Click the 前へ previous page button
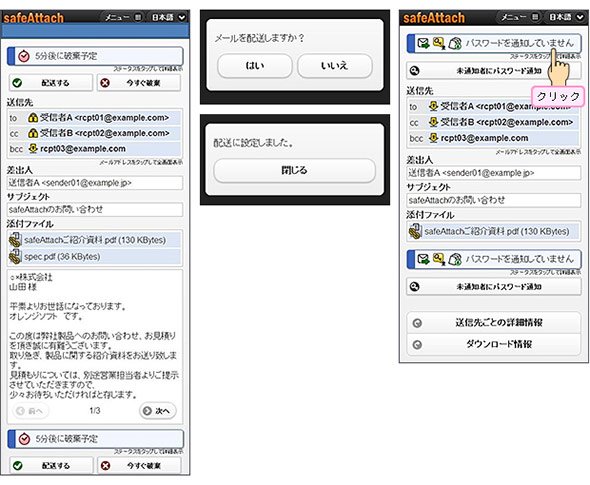 (x=31, y=411)
